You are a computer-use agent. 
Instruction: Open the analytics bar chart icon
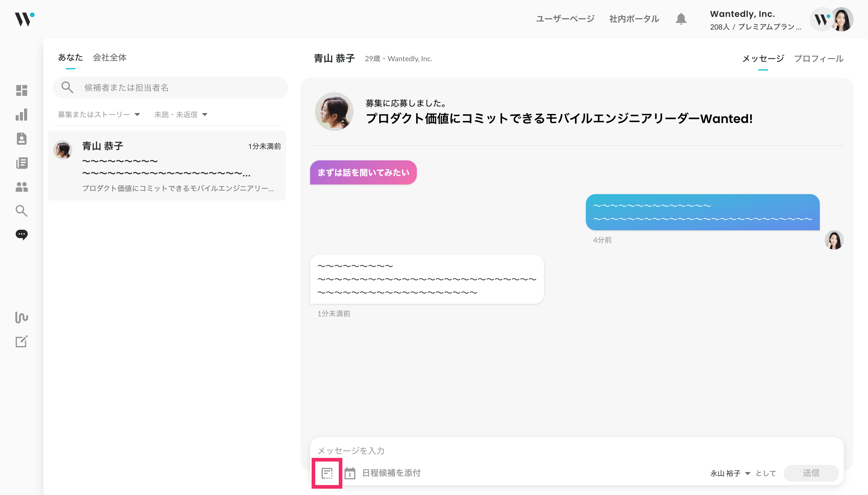(21, 115)
